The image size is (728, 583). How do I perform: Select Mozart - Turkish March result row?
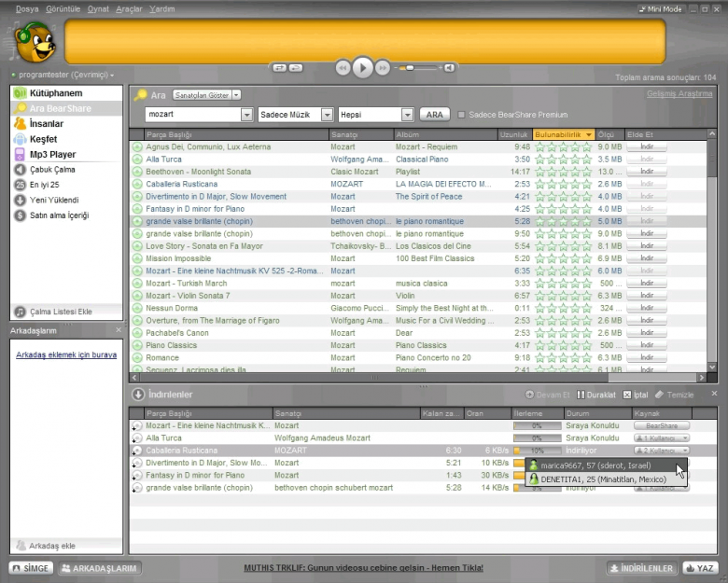click(x=418, y=284)
